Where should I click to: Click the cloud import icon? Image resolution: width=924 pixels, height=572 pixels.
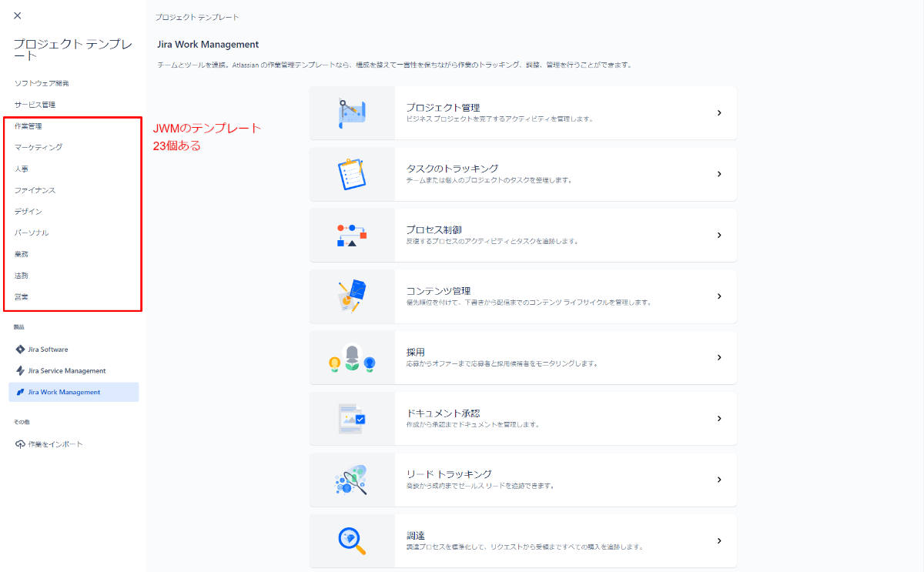(20, 444)
